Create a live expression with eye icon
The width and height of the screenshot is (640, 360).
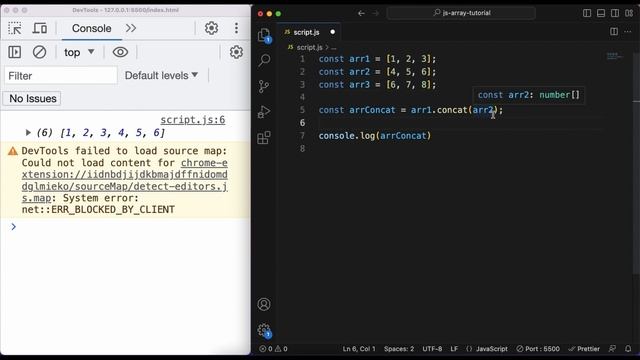[x=120, y=52]
